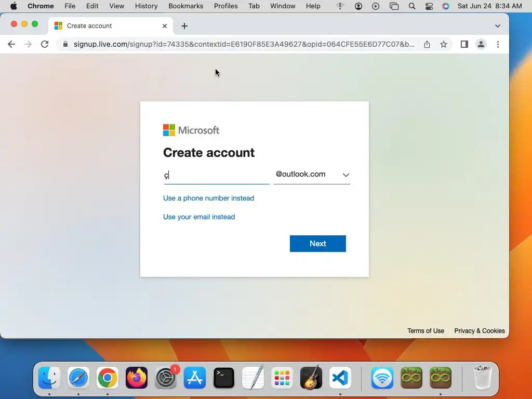Open Launchpad from the Dock
Image resolution: width=532 pixels, height=399 pixels.
pos(282,378)
